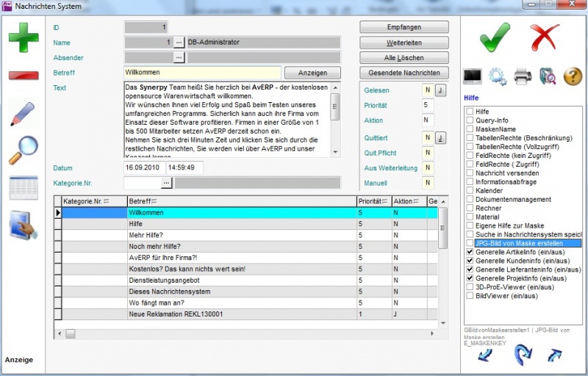Uncheck Generelle Artikelinfo (ein/aus)
The height and width of the screenshot is (376, 588).
coord(469,252)
